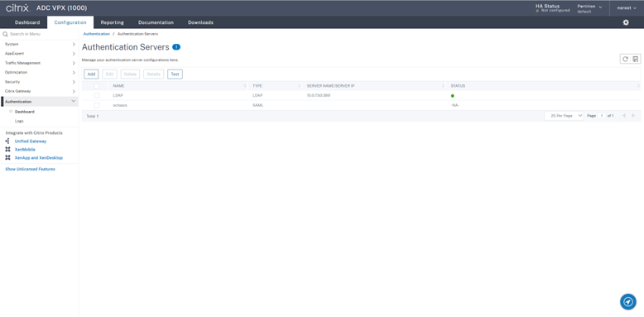
Task: Click the Unified Gateway icon
Action: [7, 141]
